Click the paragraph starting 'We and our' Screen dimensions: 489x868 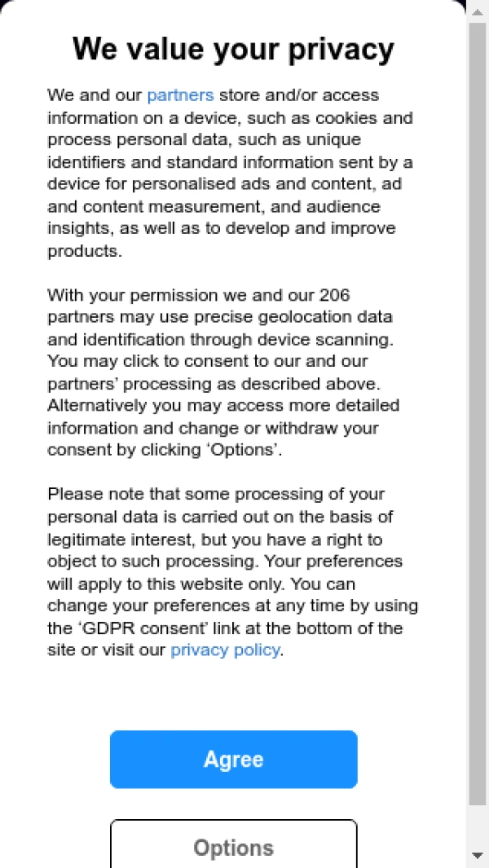click(230, 173)
